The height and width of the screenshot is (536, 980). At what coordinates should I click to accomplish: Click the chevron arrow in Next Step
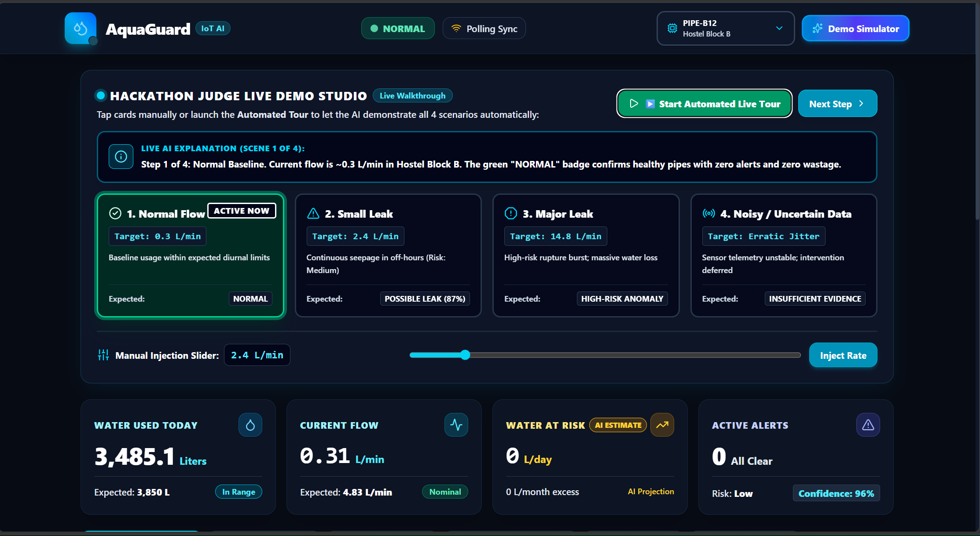tap(861, 103)
